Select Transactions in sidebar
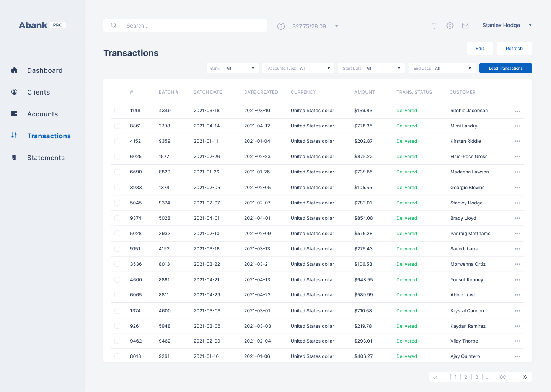 (49, 136)
